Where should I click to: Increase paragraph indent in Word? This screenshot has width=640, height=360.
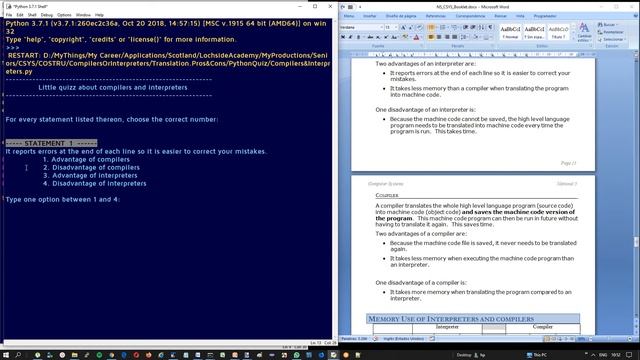(473, 27)
